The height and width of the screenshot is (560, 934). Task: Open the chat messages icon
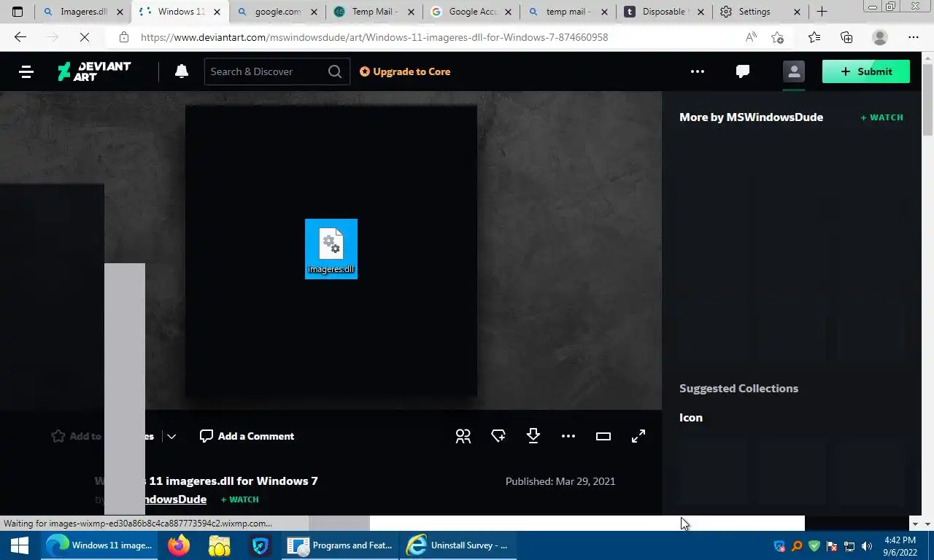pyautogui.click(x=743, y=71)
